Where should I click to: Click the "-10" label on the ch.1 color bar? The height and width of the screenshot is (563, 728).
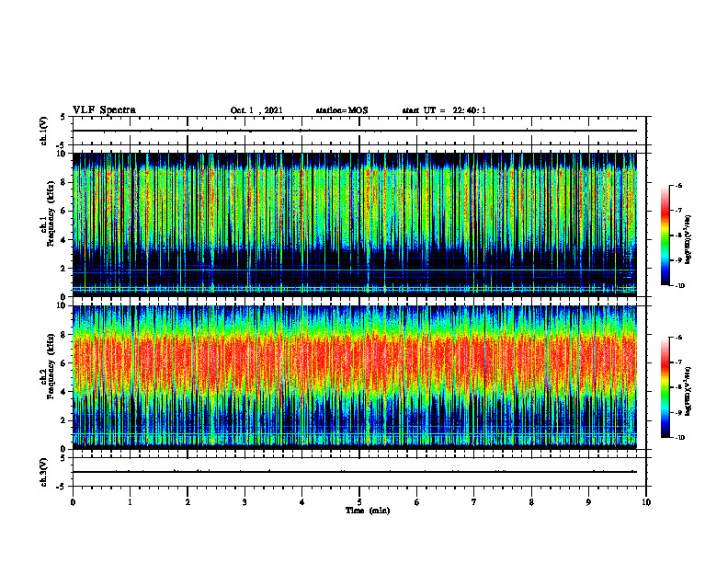pyautogui.click(x=679, y=286)
